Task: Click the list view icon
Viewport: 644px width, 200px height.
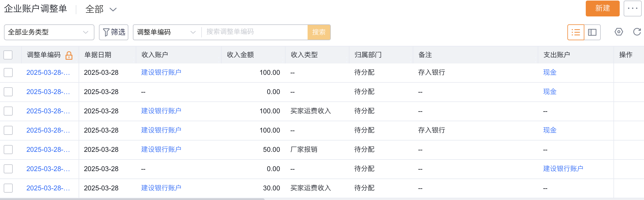Action: point(576,32)
